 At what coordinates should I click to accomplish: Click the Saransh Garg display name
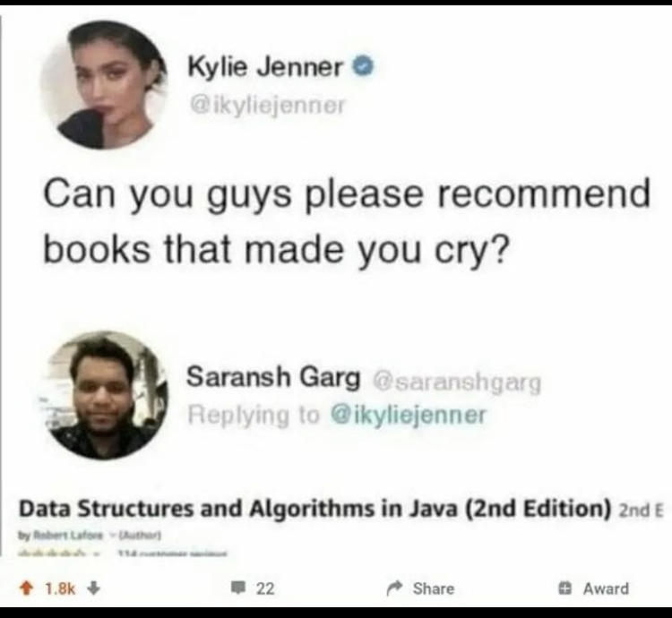point(273,377)
